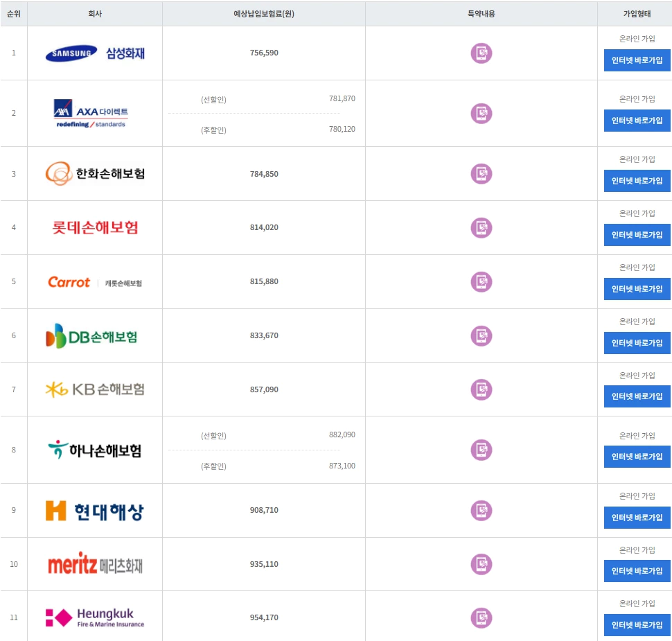Click rank number 11 cell
The width and height of the screenshot is (672, 641).
click(x=14, y=617)
